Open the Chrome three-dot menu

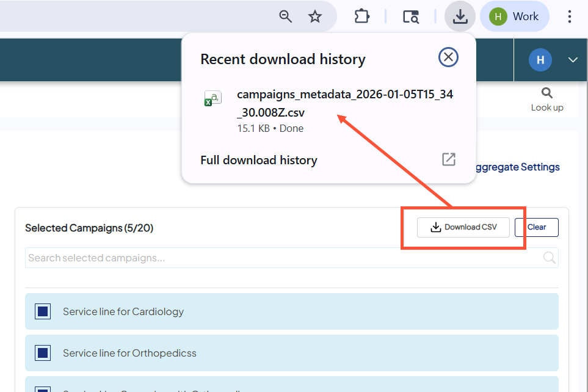[x=569, y=16]
